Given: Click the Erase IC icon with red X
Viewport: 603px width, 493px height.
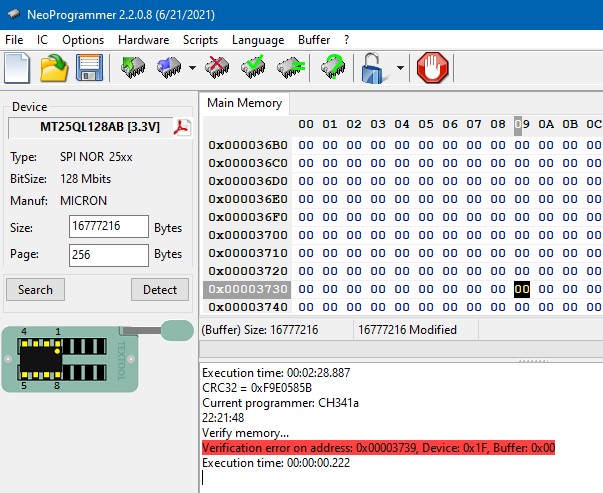Looking at the screenshot, I should (x=217, y=68).
